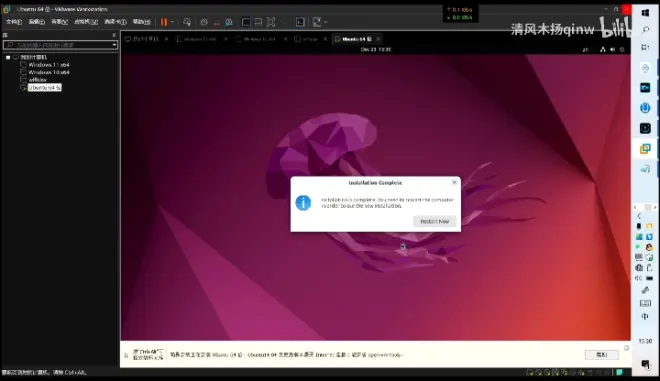Open the snapshot manager icon
The width and height of the screenshot is (660, 381).
point(229,22)
